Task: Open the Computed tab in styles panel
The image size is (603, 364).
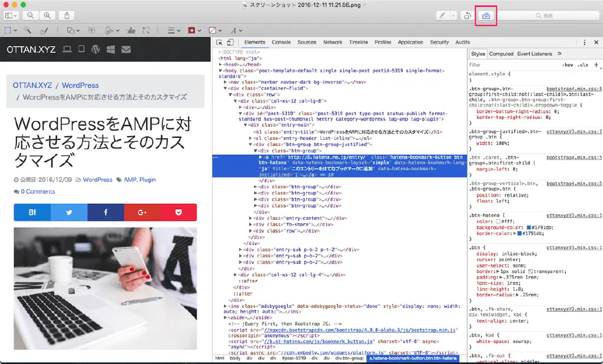Action: (x=501, y=54)
